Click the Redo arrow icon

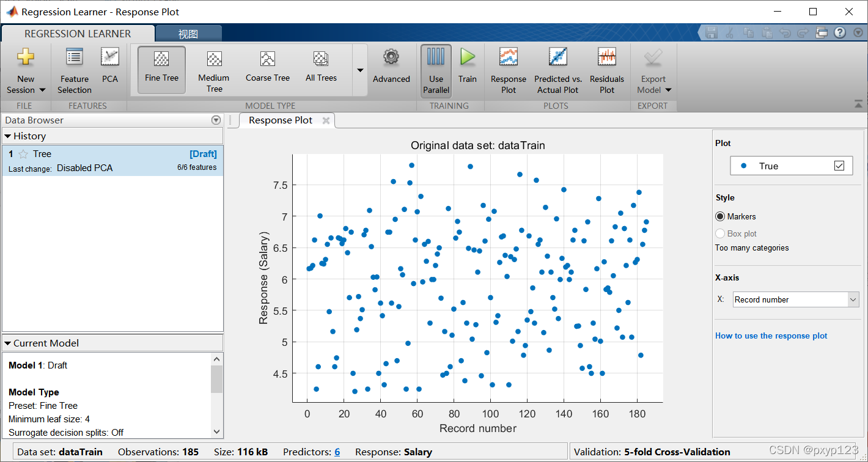click(803, 33)
